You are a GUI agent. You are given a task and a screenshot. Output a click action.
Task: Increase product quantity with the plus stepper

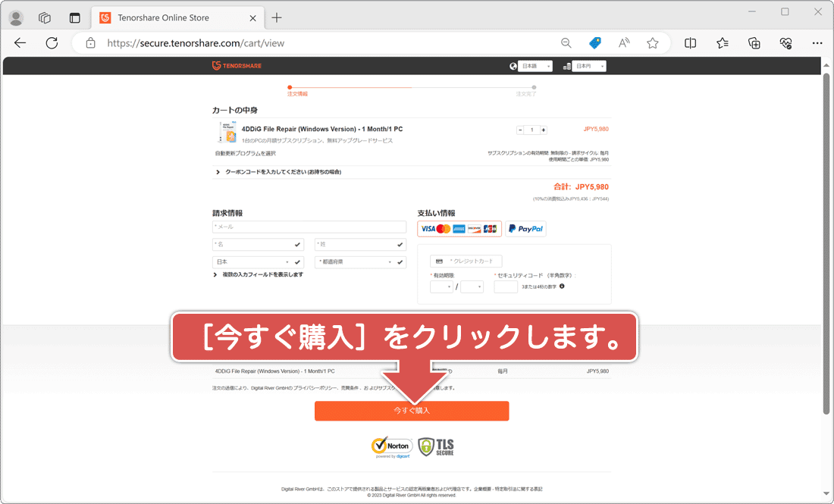(543, 129)
